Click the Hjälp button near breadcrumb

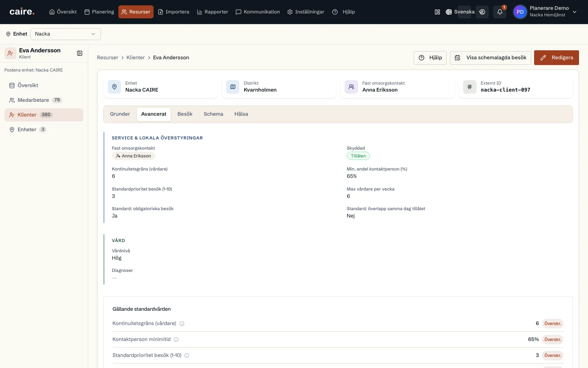(x=430, y=58)
